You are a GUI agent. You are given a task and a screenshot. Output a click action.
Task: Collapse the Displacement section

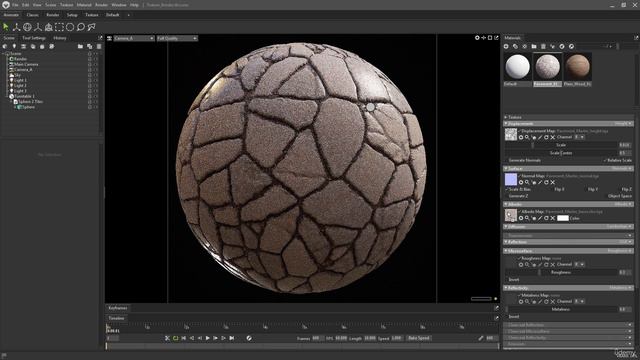click(x=506, y=124)
